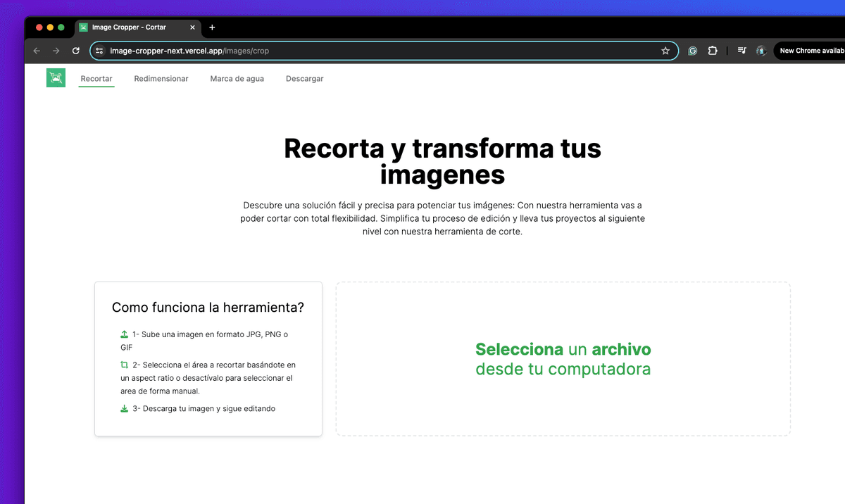845x504 pixels.
Task: Click the Image Cropper logo icon
Action: (x=56, y=78)
